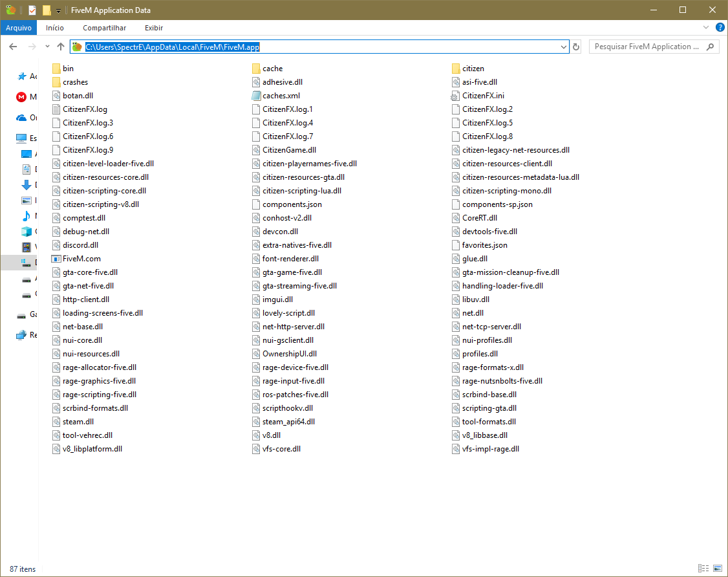Go up one folder level arrow

tap(61, 47)
